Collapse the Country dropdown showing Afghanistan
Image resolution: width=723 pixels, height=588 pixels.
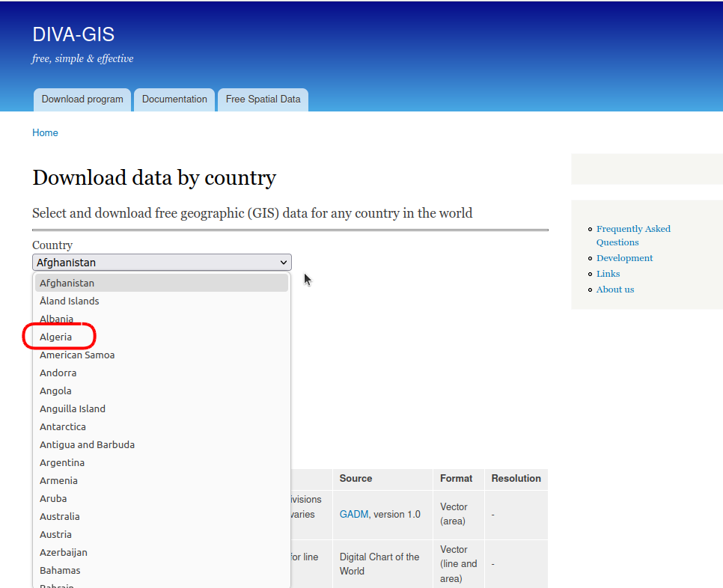click(x=162, y=262)
